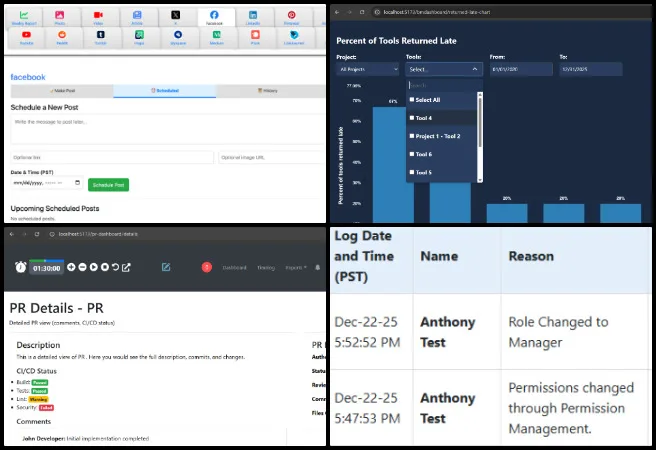Reset the timer with the undo icon
The width and height of the screenshot is (656, 450).
pos(116,267)
